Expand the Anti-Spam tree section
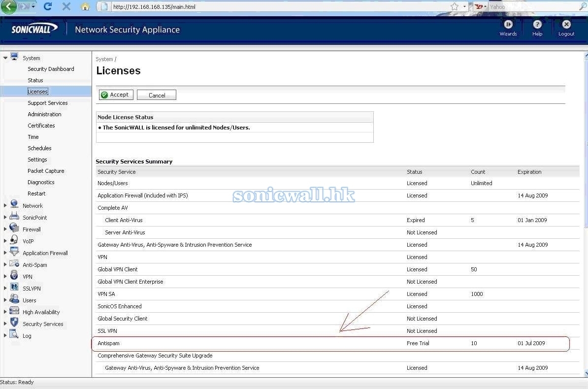Viewport: 588px width, 389px height. [5, 264]
